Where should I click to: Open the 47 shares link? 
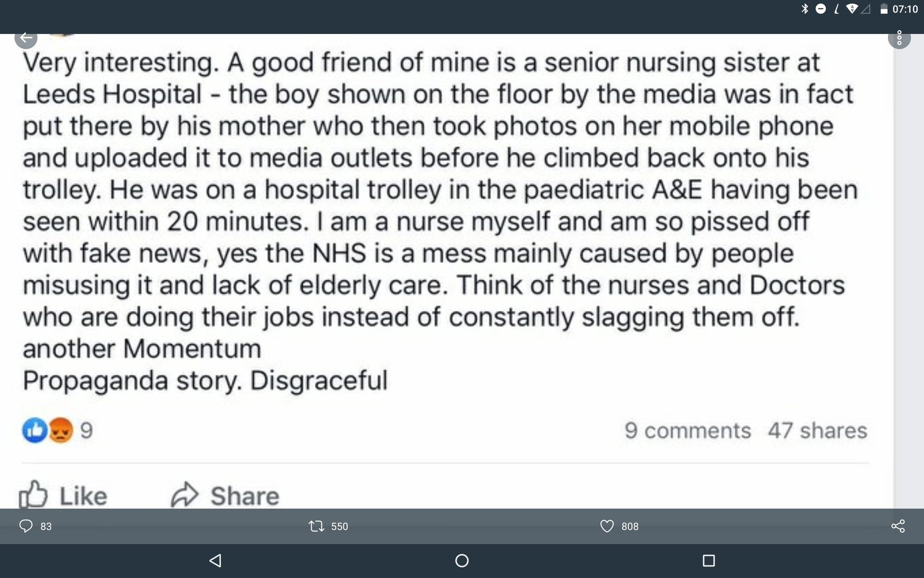(x=818, y=430)
